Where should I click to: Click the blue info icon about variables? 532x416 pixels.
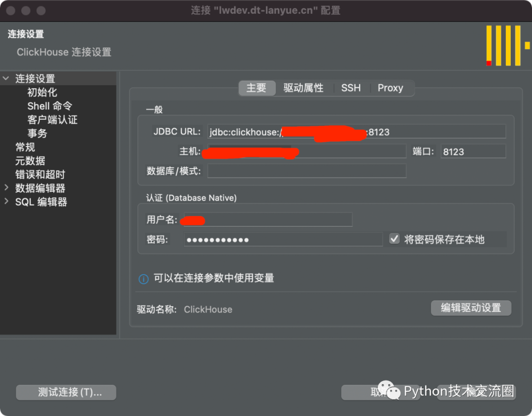[143, 279]
